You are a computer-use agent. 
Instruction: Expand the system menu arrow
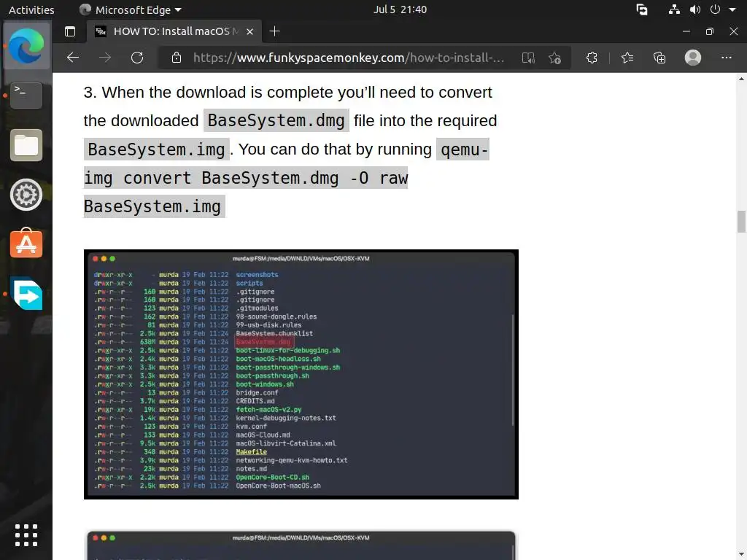pos(732,9)
